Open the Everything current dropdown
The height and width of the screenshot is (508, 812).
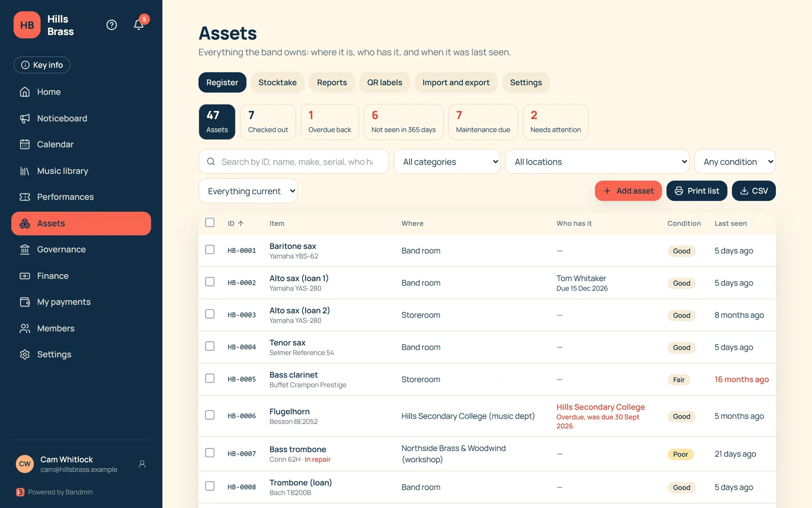[x=248, y=191]
